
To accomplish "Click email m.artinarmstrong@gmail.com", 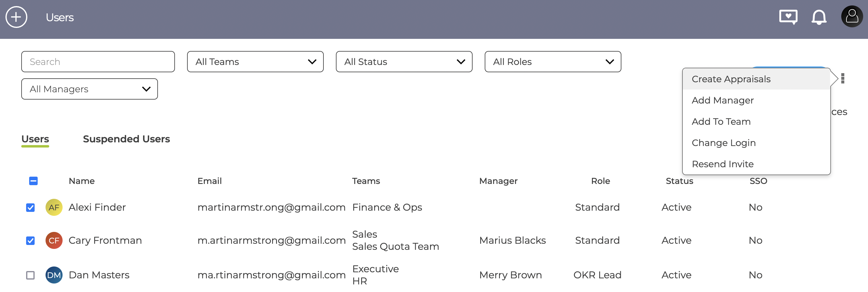I will [272, 240].
